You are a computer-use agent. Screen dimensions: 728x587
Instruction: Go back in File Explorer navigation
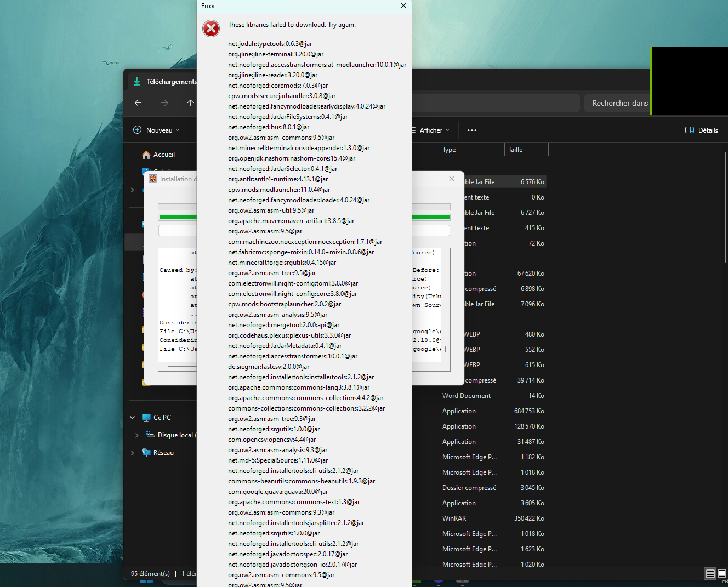point(138,103)
